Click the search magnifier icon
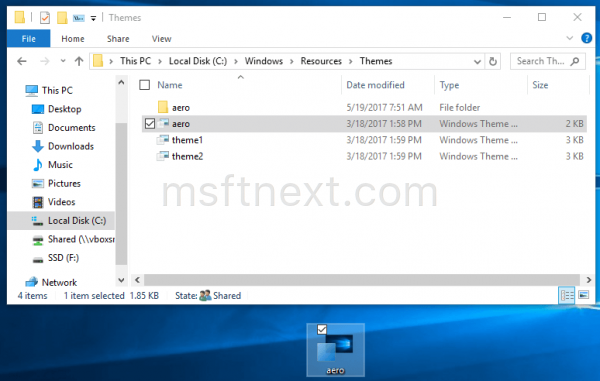The height and width of the screenshot is (381, 600). click(575, 61)
